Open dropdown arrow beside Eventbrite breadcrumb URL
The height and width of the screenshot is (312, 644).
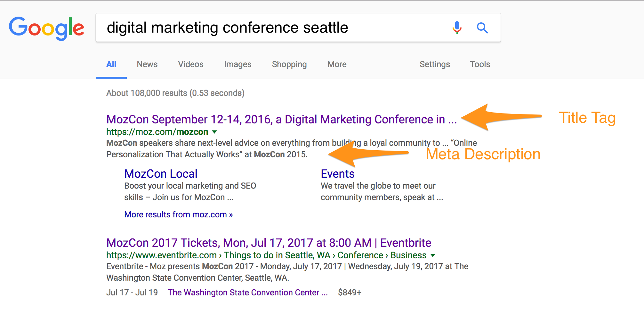click(x=433, y=255)
